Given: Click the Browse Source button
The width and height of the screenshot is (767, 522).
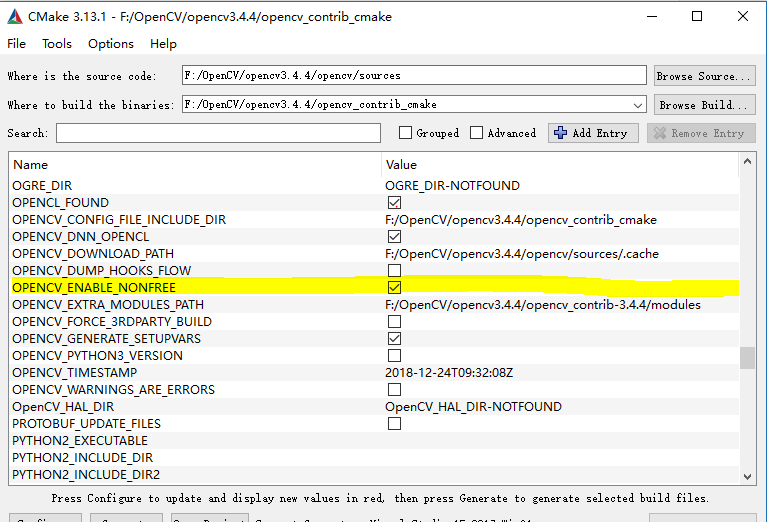Looking at the screenshot, I should [704, 76].
